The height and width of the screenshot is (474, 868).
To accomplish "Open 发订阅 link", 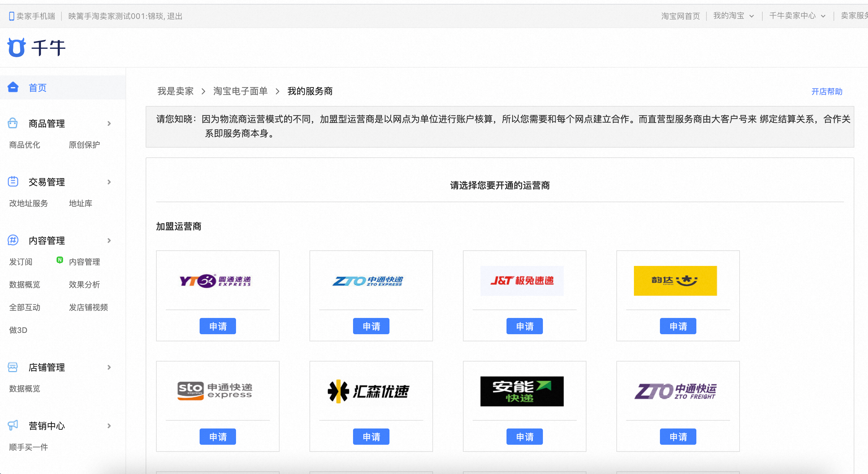I will point(21,262).
